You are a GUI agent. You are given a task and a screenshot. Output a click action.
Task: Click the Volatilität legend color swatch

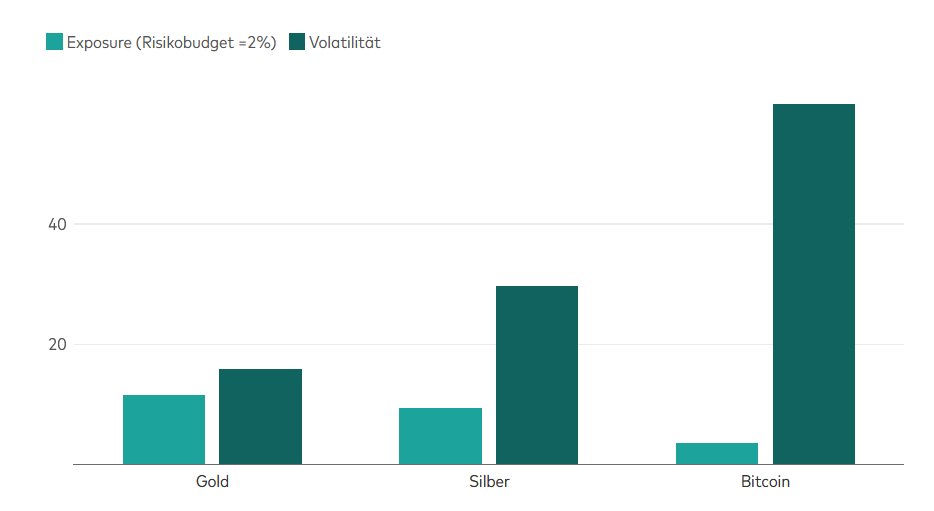(297, 42)
